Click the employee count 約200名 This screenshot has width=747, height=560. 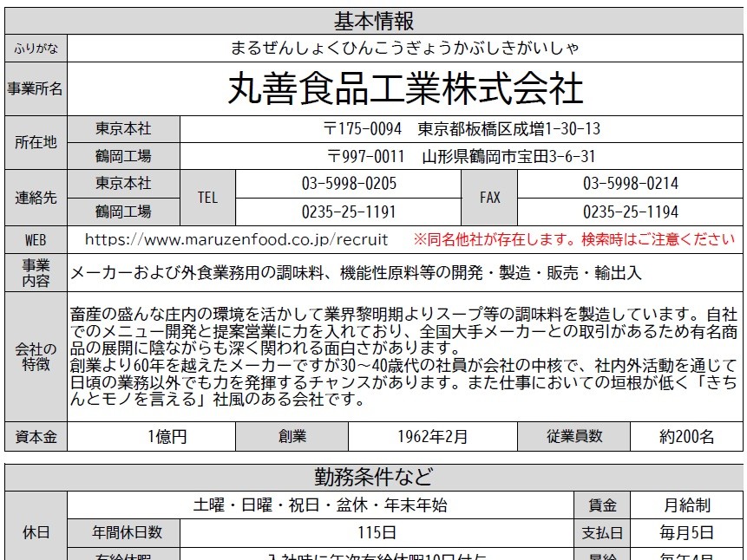click(x=684, y=436)
